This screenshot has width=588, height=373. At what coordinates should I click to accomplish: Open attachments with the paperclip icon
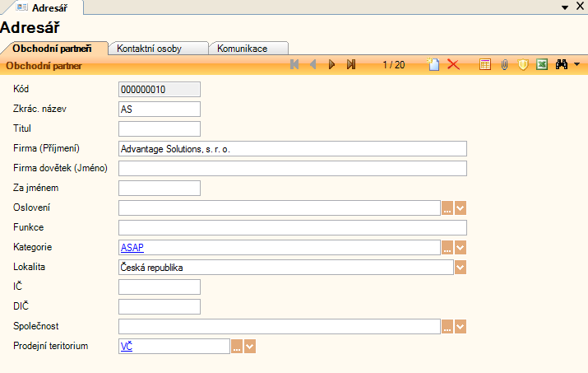[x=504, y=65]
